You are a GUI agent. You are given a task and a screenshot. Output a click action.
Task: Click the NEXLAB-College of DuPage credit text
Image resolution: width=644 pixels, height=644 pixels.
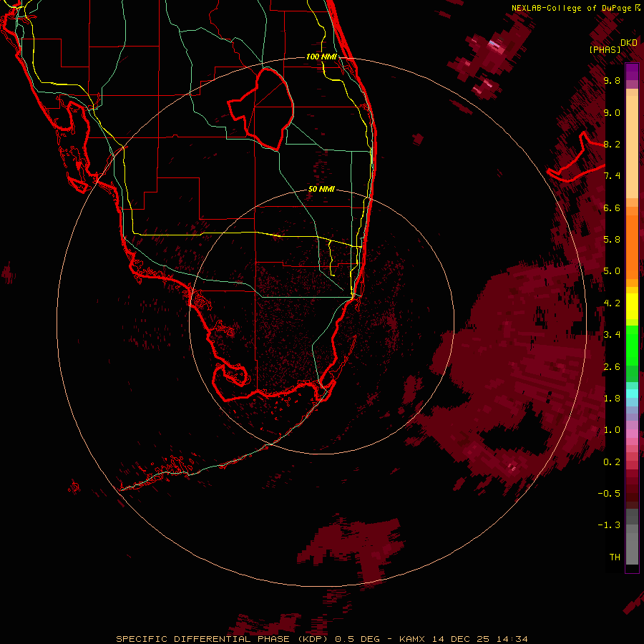[575, 8]
